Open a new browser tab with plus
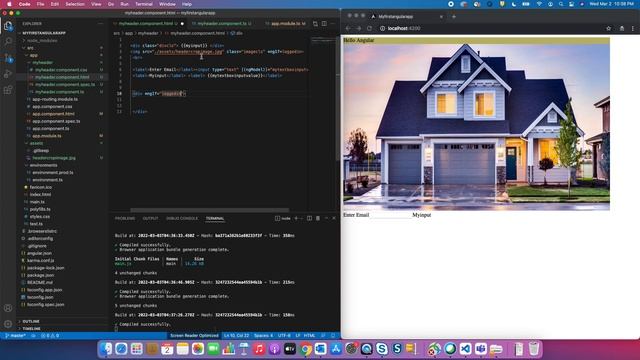This screenshot has height=360, width=640. click(454, 17)
